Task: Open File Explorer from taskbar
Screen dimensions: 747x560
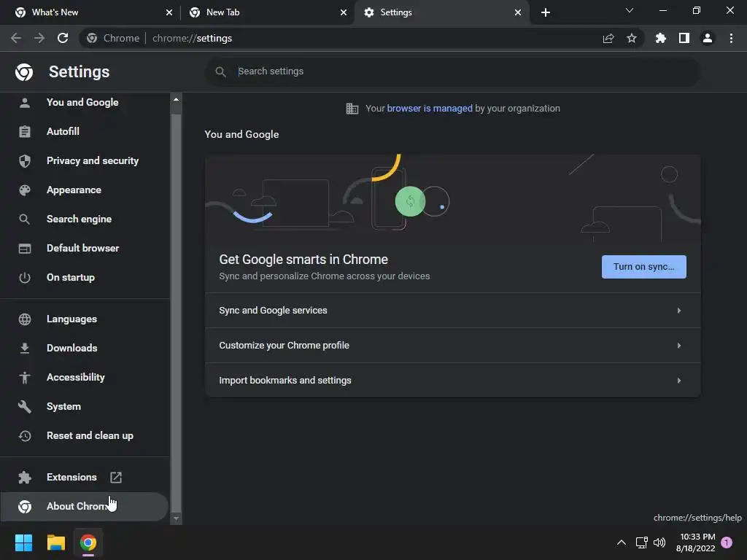Action: [x=55, y=542]
